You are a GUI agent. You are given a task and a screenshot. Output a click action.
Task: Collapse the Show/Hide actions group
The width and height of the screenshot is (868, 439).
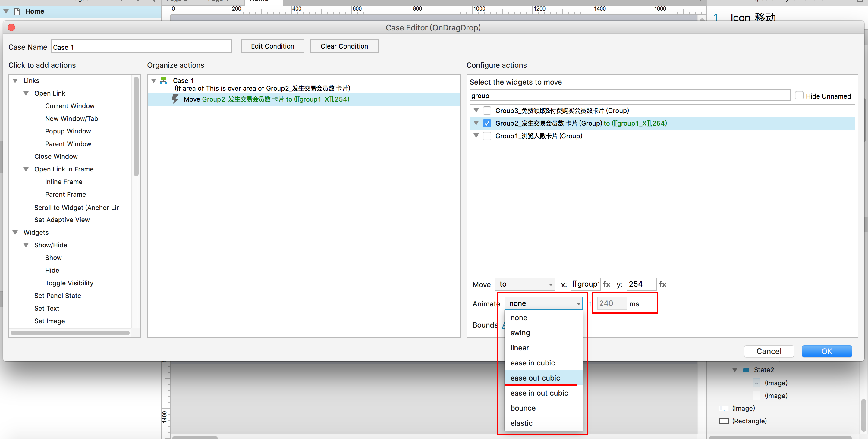coord(26,245)
